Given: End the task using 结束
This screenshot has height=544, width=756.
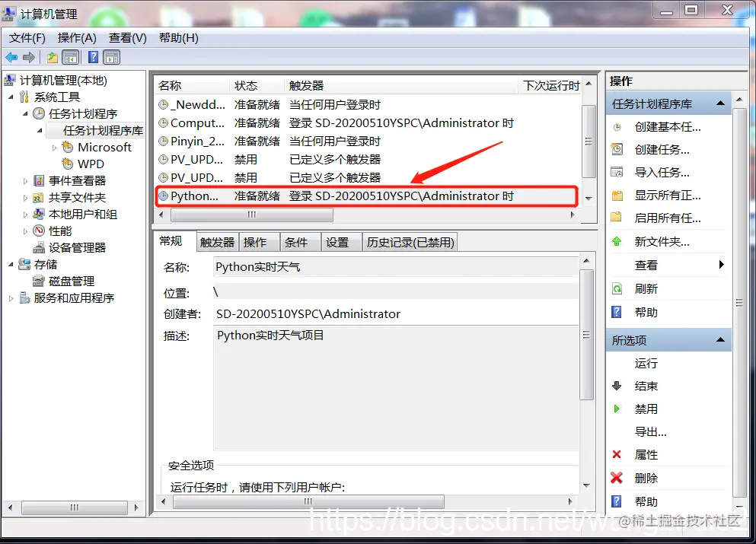Looking at the screenshot, I should 646,386.
